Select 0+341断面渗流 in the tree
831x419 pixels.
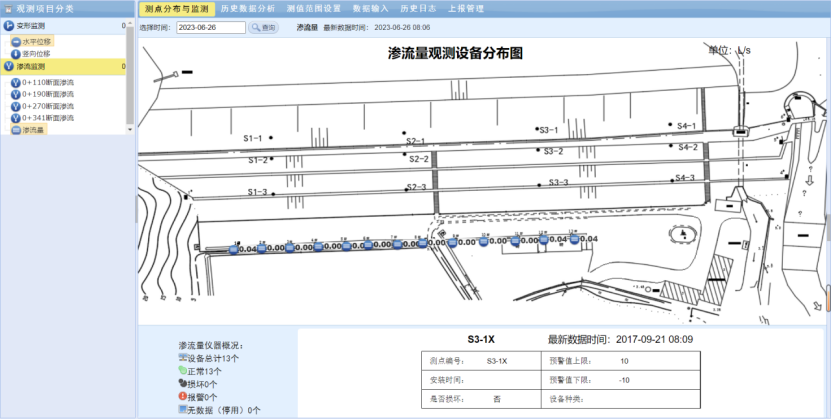click(46, 118)
